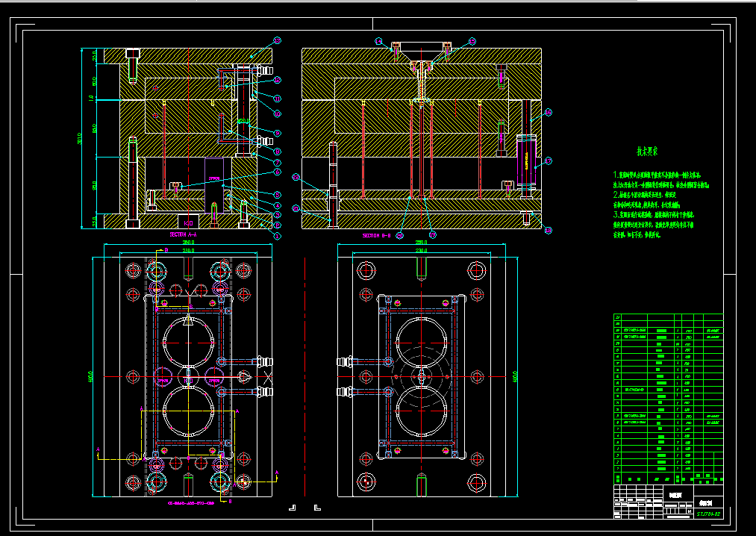The height and width of the screenshot is (536, 756).
Task: Select lower cavity circle in right plan view
Action: 422,411
